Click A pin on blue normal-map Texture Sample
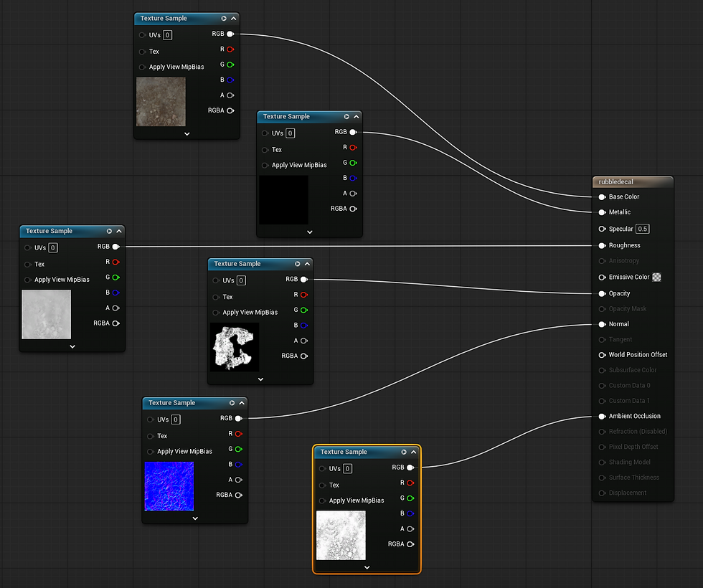The image size is (703, 588). [x=238, y=480]
